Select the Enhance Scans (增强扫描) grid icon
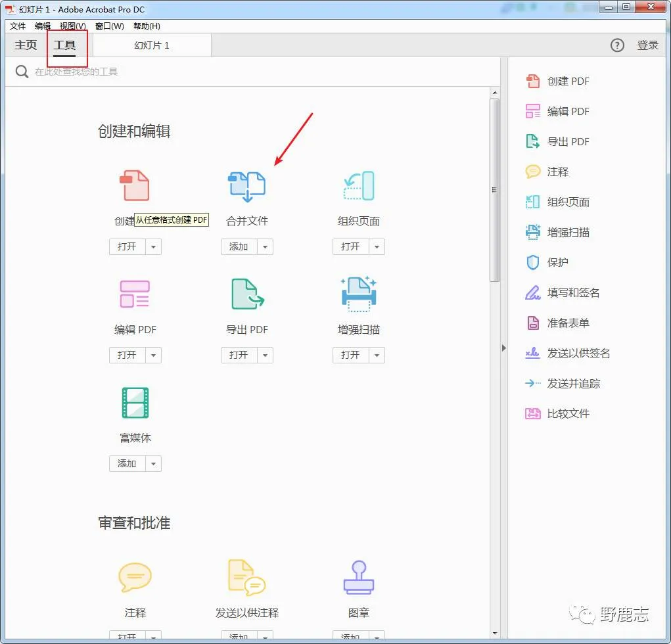This screenshot has width=671, height=644. click(x=359, y=294)
